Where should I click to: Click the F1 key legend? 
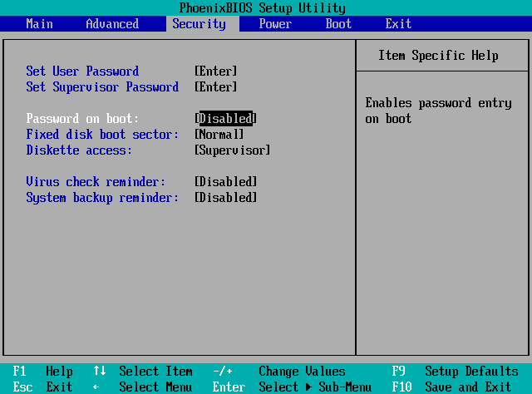pyautogui.click(x=19, y=372)
